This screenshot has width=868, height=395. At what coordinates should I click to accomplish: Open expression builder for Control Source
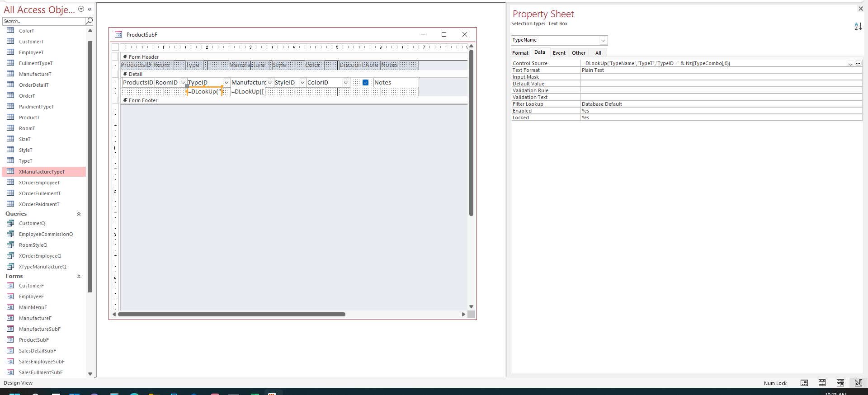858,63
